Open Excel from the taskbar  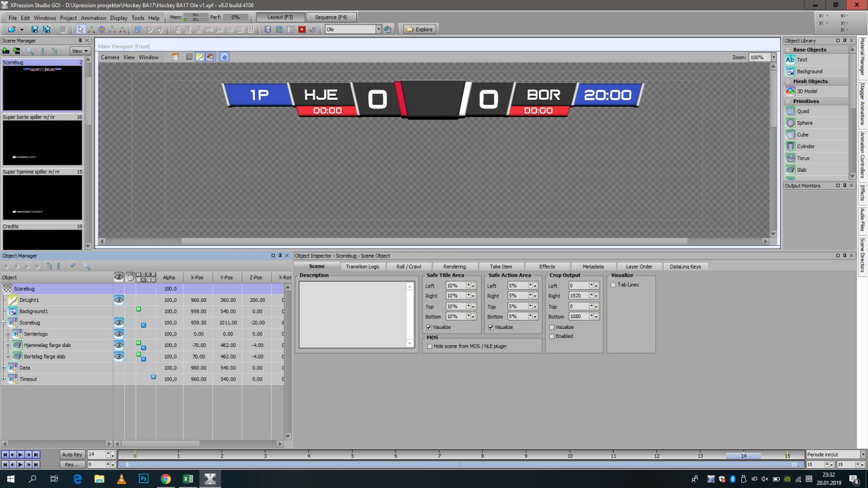coord(188,479)
